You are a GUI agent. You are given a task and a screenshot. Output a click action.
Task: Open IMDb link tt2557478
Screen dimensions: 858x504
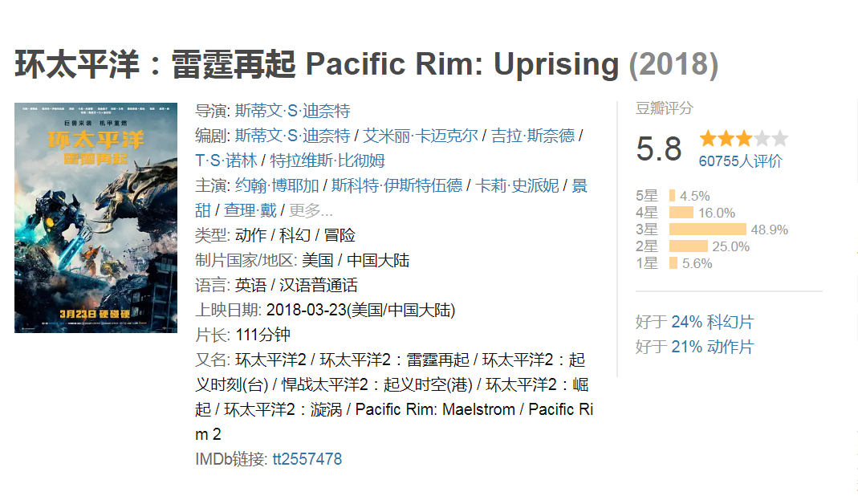coord(307,459)
